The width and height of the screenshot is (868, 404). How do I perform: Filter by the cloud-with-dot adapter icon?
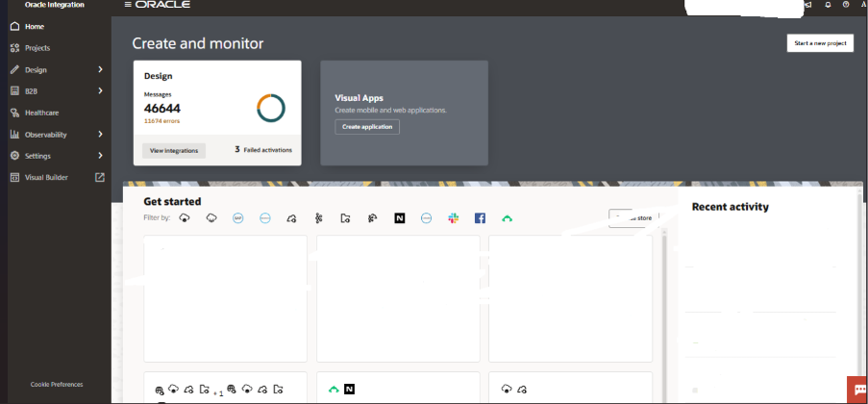185,218
